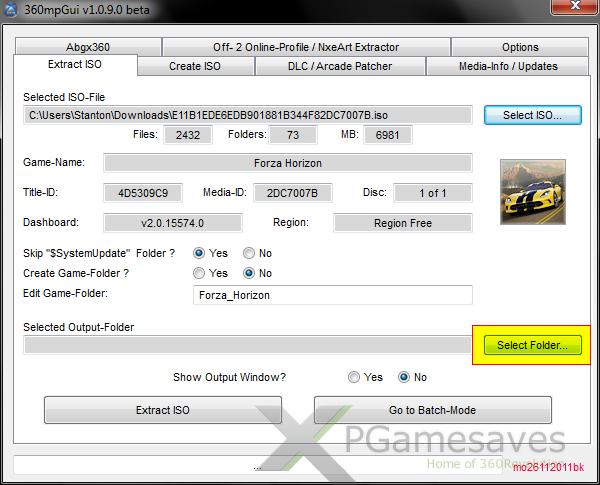600x485 pixels.
Task: Select No for Skip $SystemUpdate Folder
Action: [250, 254]
